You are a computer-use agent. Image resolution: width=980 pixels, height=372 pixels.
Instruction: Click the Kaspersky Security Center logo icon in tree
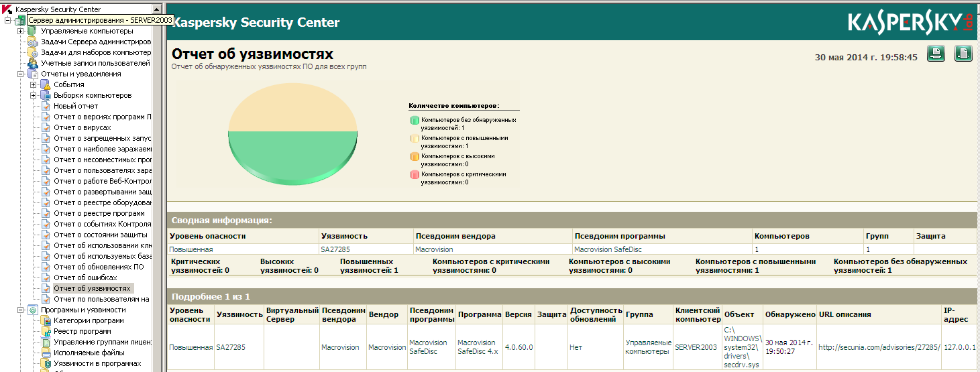(x=8, y=9)
